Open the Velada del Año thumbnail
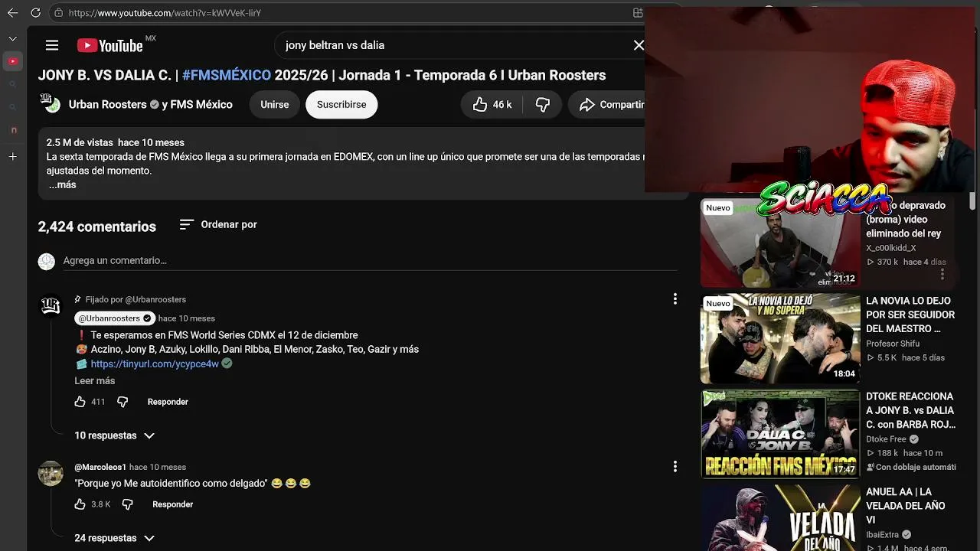 780,518
